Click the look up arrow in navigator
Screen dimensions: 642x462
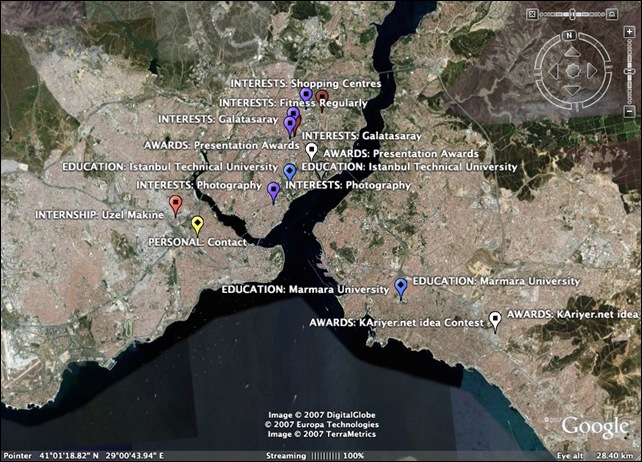572,52
